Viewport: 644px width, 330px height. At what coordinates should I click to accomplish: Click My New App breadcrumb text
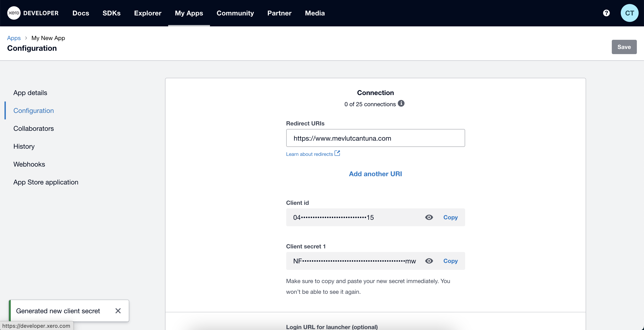point(48,38)
